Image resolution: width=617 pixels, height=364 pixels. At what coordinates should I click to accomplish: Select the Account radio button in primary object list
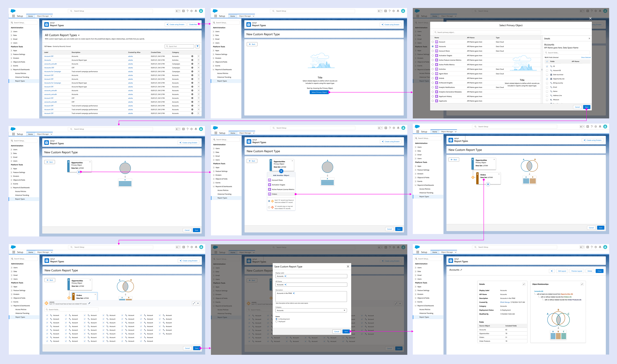pos(433,42)
